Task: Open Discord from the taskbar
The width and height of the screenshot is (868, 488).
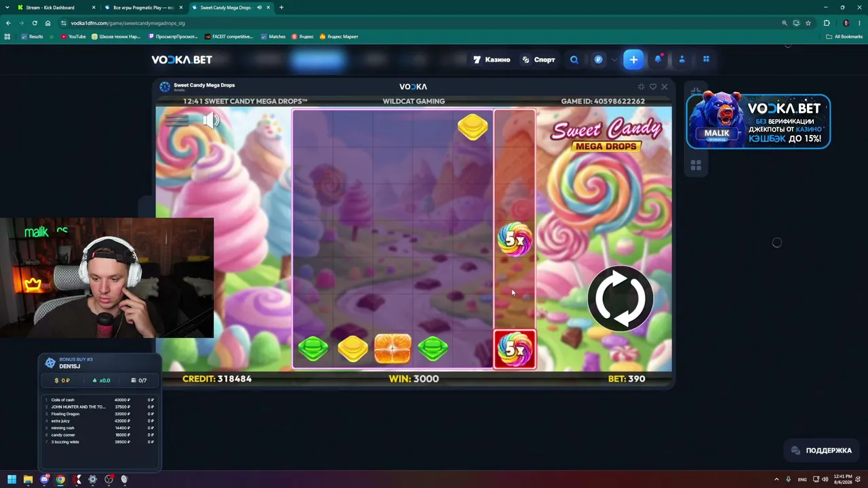Action: (45, 479)
